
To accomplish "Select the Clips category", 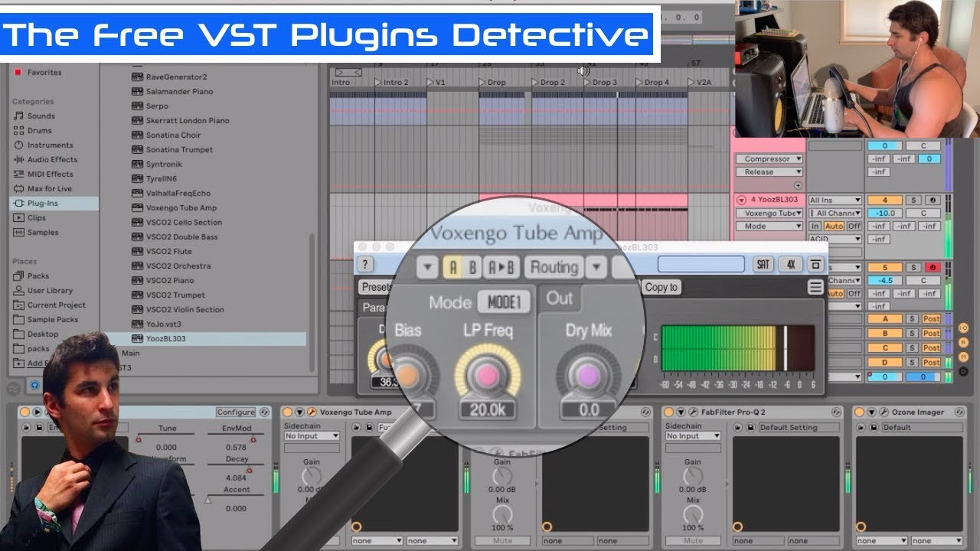I will [30, 218].
